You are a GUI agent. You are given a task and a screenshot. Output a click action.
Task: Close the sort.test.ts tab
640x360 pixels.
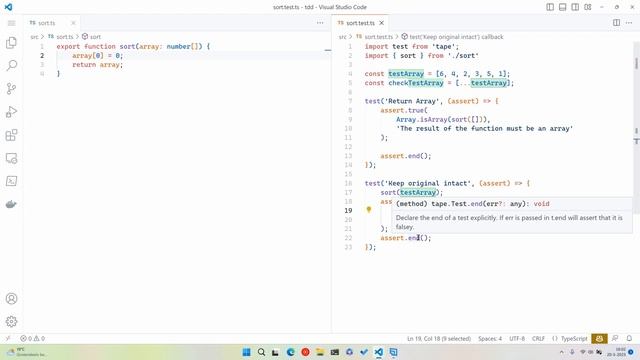[382, 23]
